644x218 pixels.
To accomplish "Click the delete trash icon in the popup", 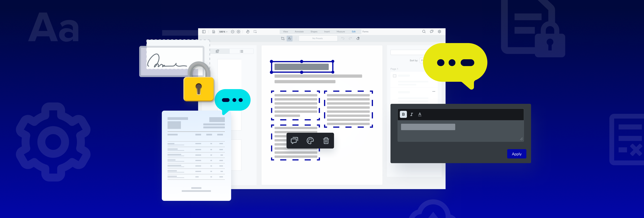I will (326, 141).
